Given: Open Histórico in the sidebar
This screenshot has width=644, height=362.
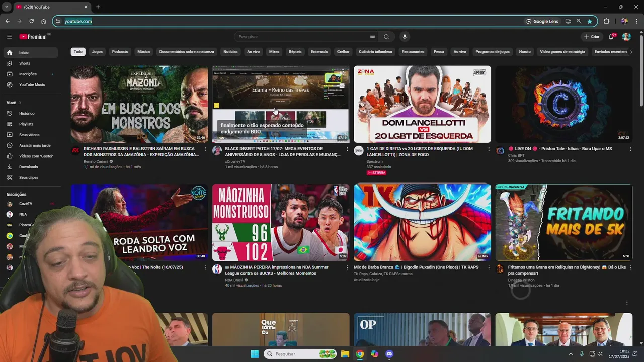Looking at the screenshot, I should [31, 113].
